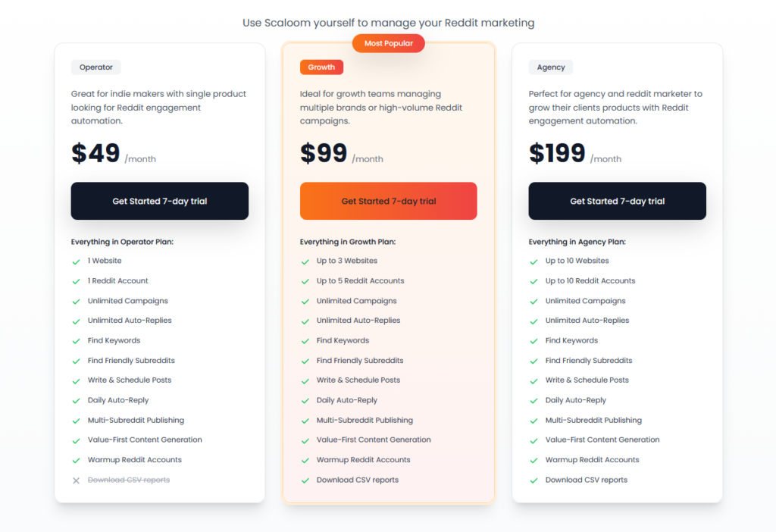Start the $49 Operator 7-day trial

tap(159, 201)
